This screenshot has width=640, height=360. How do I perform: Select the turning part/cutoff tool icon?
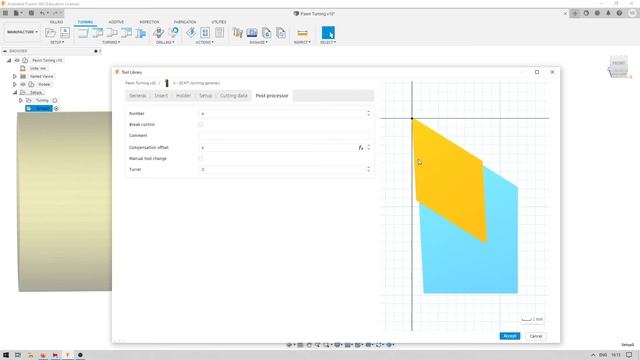[x=141, y=33]
